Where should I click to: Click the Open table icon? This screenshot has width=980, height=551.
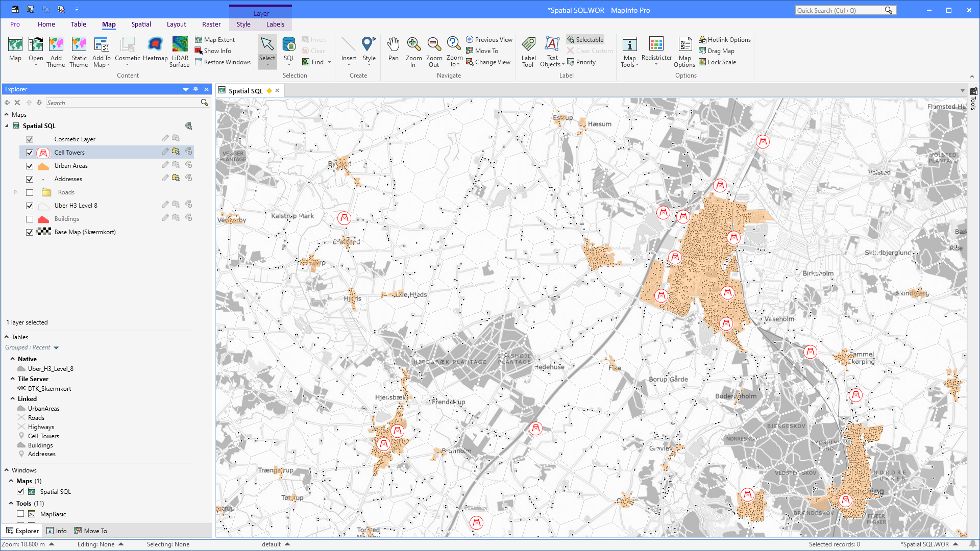coord(36,44)
